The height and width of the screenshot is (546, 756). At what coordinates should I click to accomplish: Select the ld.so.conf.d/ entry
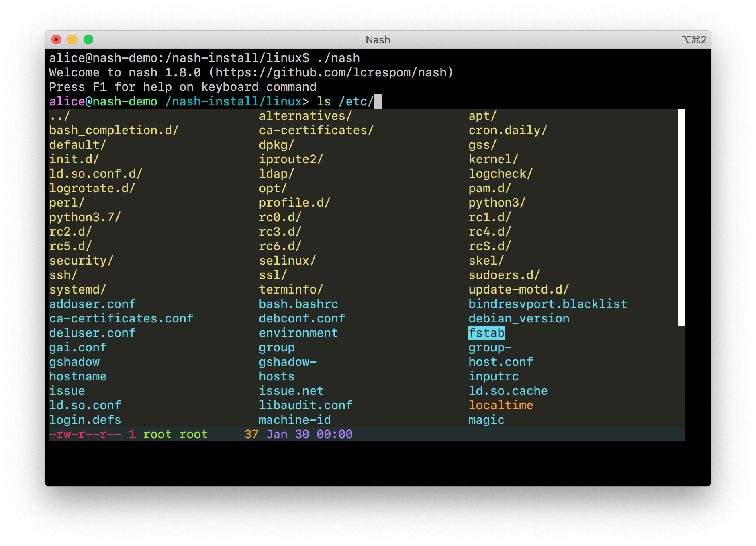point(96,174)
